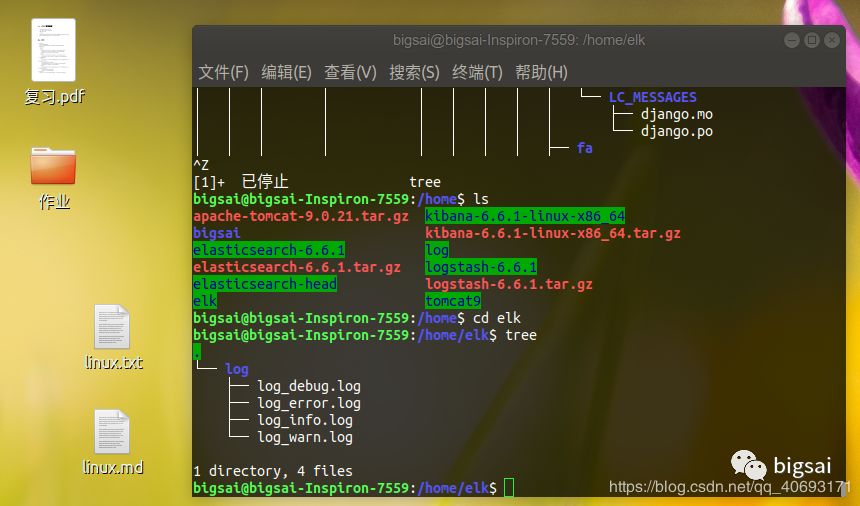Maximize the terminal window

(x=812, y=40)
